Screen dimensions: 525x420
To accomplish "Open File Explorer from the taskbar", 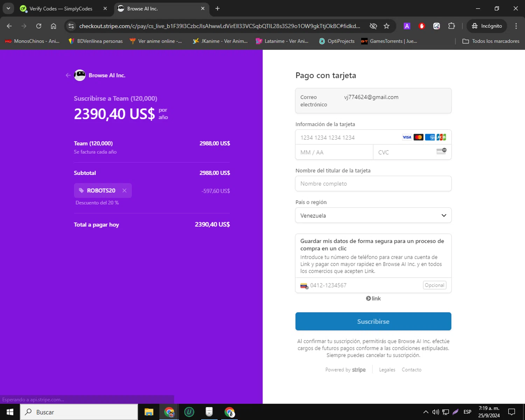I will [149, 412].
